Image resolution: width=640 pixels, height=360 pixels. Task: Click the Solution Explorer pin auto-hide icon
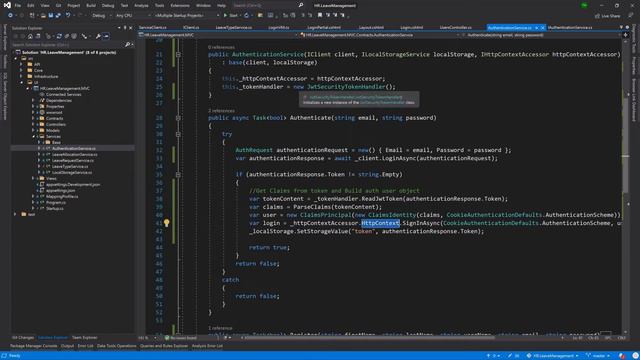(125, 28)
